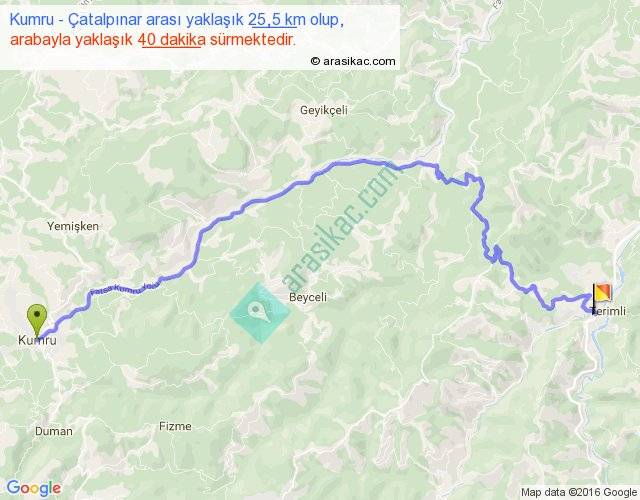Click the place label beside the destination flag
Screen dimensions: 640x500
pos(609,311)
